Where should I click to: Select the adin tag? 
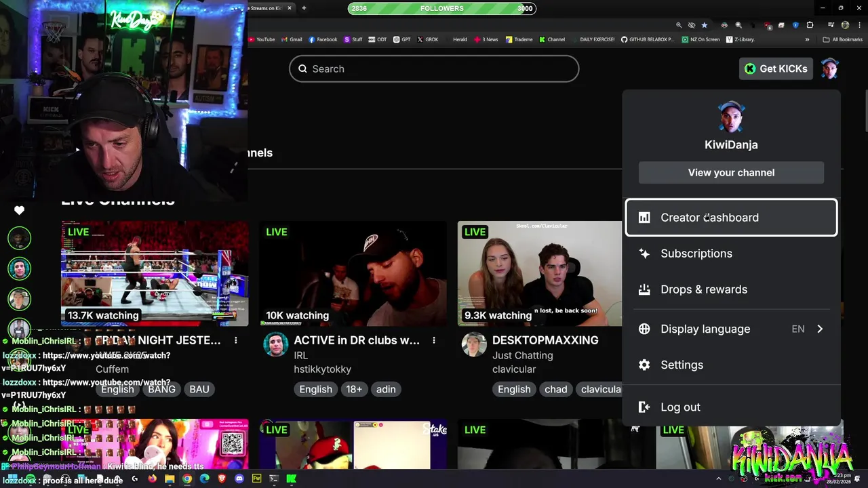386,389
